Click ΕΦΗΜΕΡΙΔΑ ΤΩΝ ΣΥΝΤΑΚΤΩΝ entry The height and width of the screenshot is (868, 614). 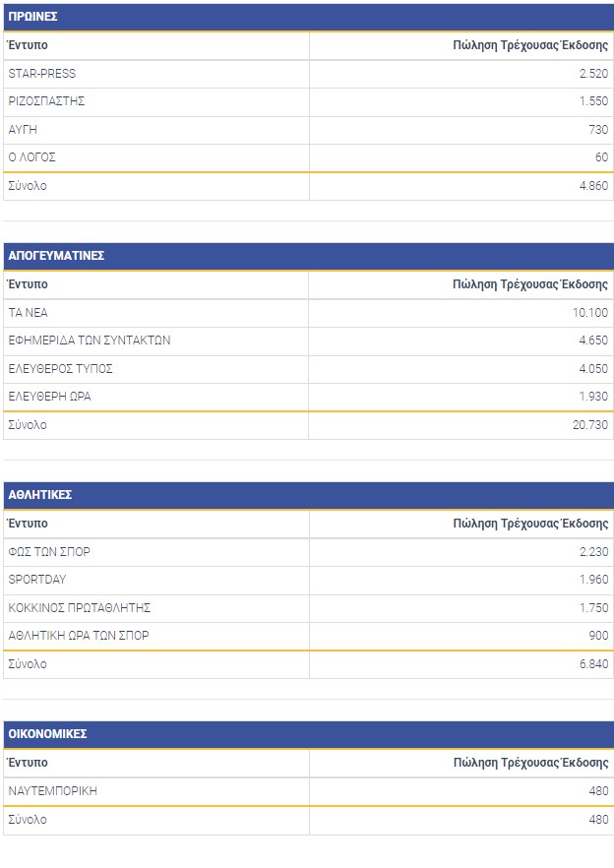pos(90,341)
